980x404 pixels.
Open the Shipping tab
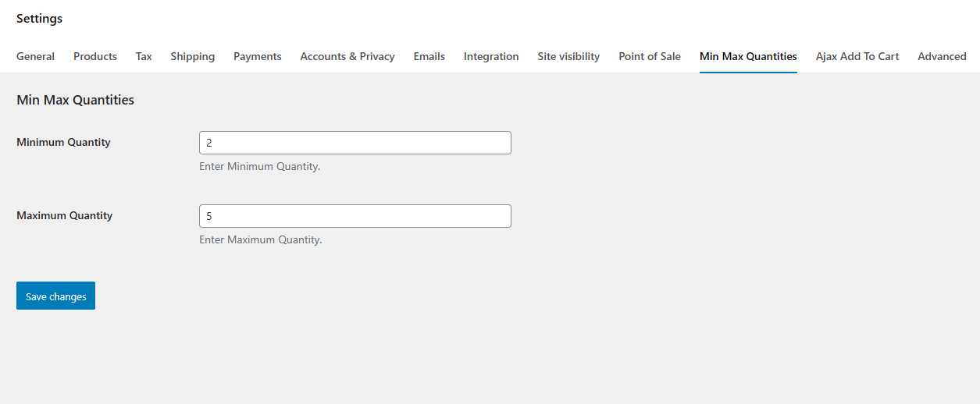[x=192, y=56]
